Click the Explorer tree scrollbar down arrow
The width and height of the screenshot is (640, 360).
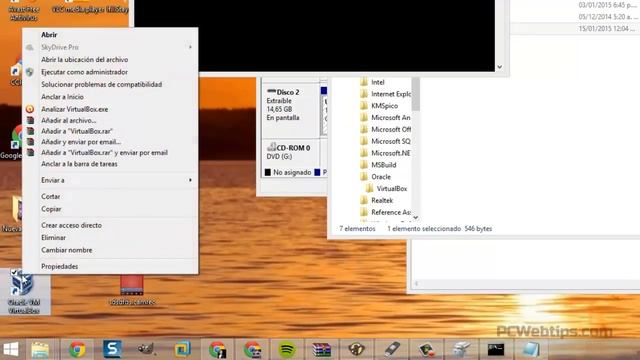click(x=416, y=218)
